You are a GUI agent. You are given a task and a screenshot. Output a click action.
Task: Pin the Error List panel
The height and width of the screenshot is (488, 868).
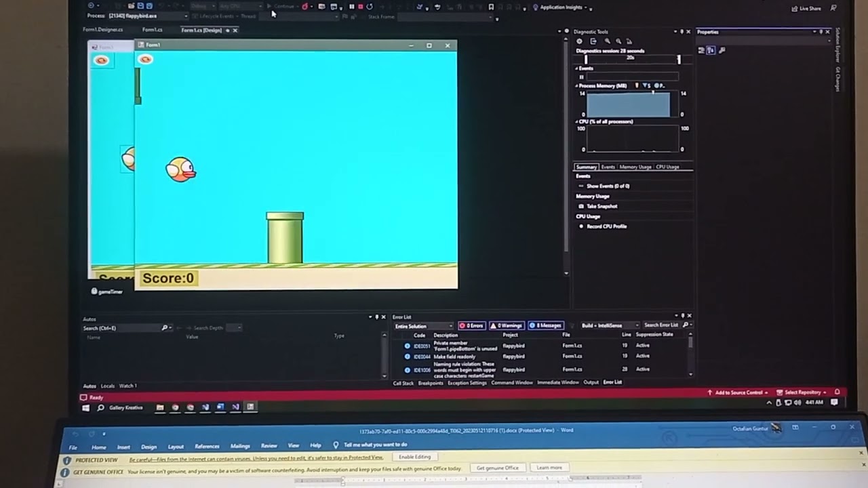click(x=682, y=316)
